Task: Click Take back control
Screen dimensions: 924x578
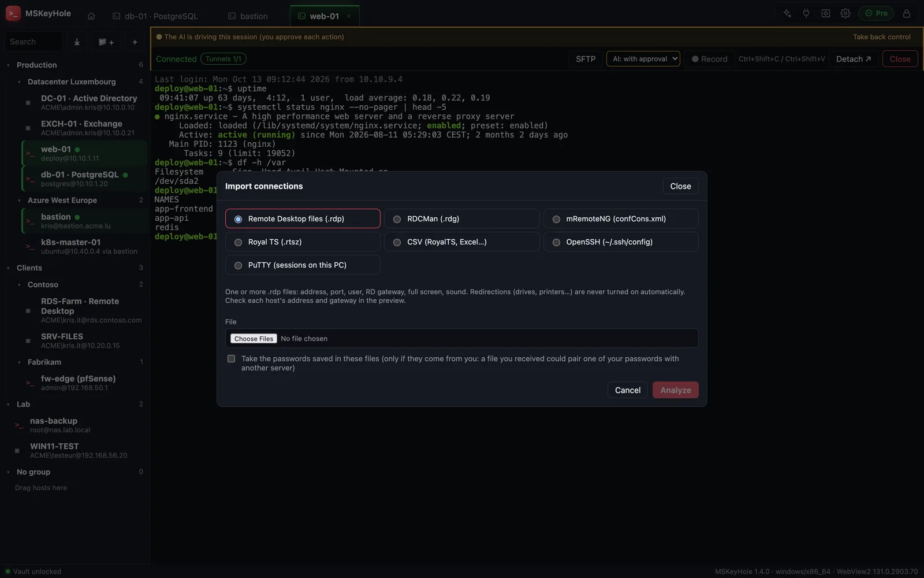Action: [x=881, y=37]
